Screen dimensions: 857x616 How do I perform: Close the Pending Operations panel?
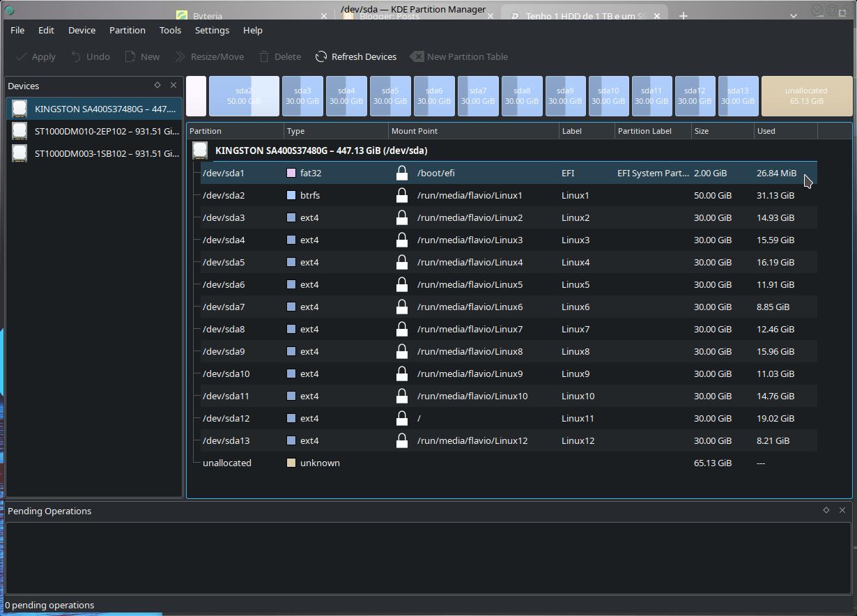tap(842, 510)
